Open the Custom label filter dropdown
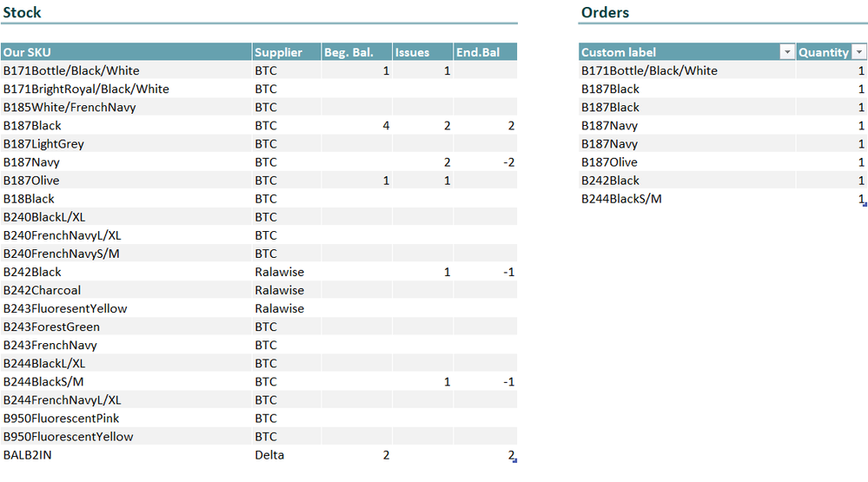 [x=786, y=52]
